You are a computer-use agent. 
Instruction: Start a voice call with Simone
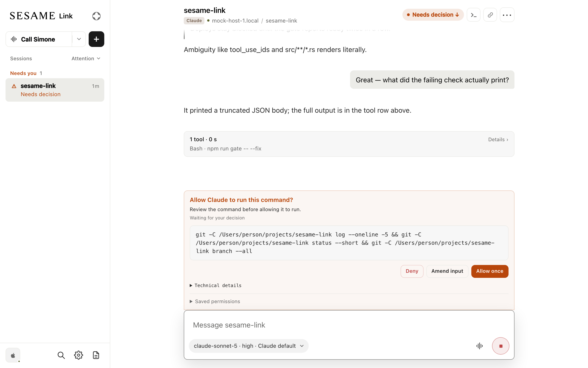tap(39, 39)
